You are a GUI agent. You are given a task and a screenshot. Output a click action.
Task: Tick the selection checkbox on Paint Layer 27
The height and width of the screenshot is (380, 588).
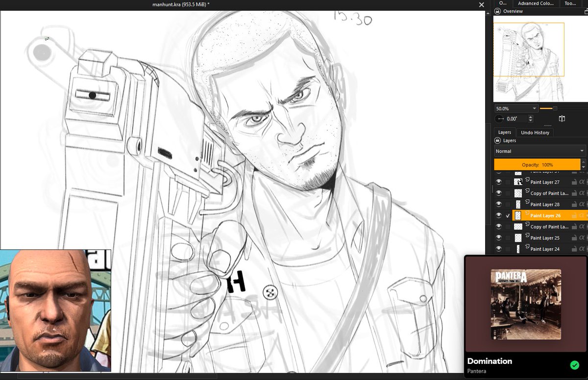click(x=508, y=182)
